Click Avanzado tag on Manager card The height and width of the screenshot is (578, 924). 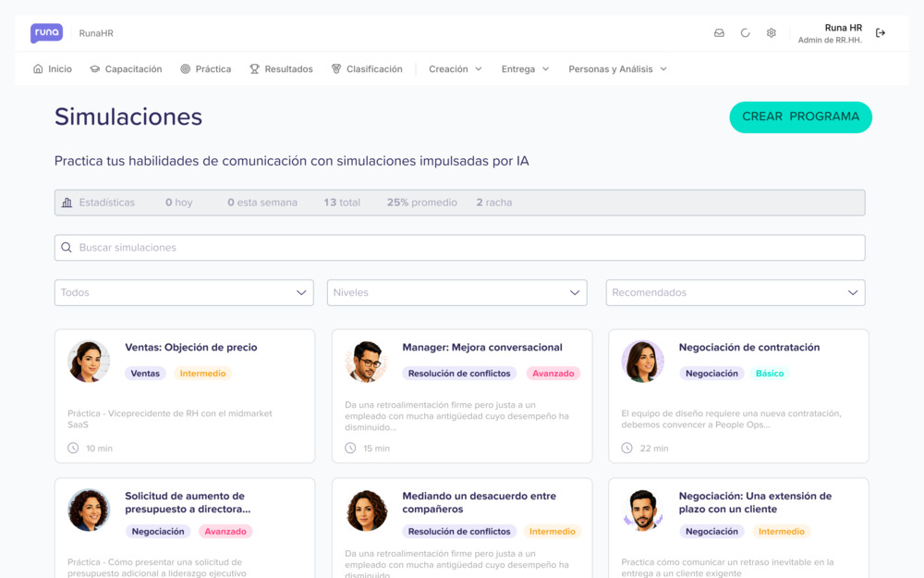[x=553, y=374]
